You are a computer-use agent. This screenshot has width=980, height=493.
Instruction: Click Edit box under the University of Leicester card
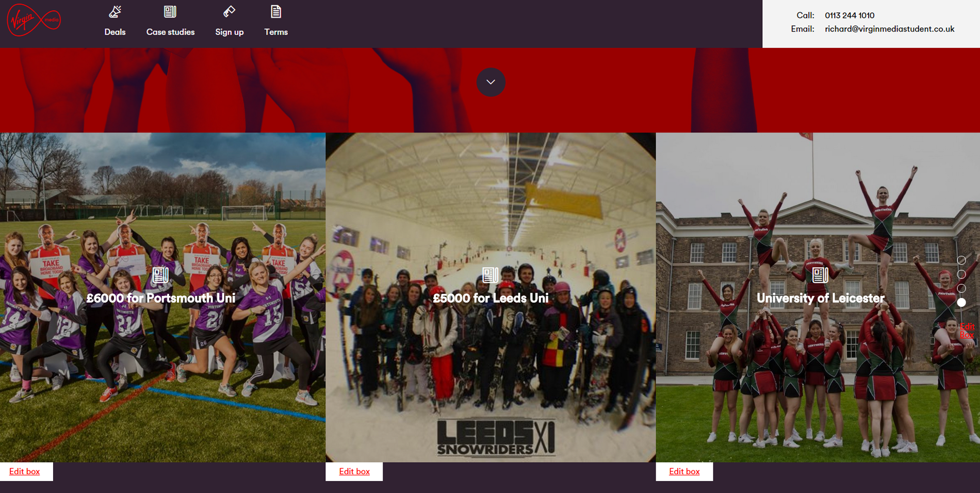(x=684, y=471)
